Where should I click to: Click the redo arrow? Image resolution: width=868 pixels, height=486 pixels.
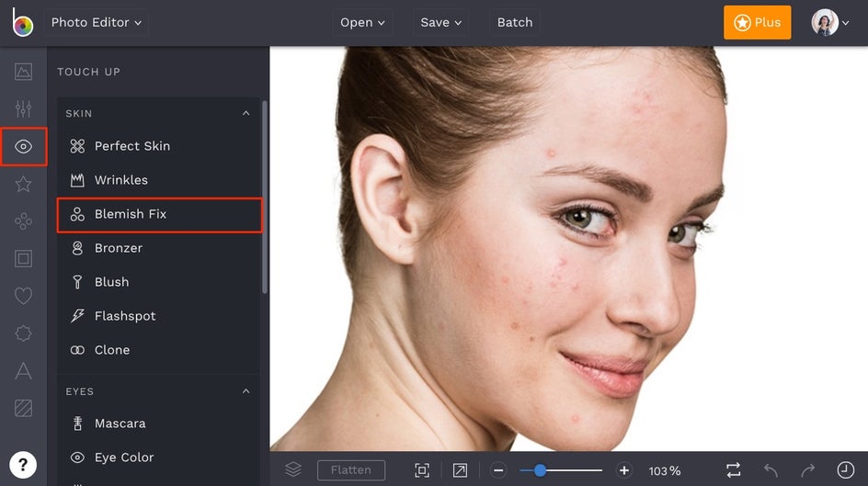click(x=808, y=470)
